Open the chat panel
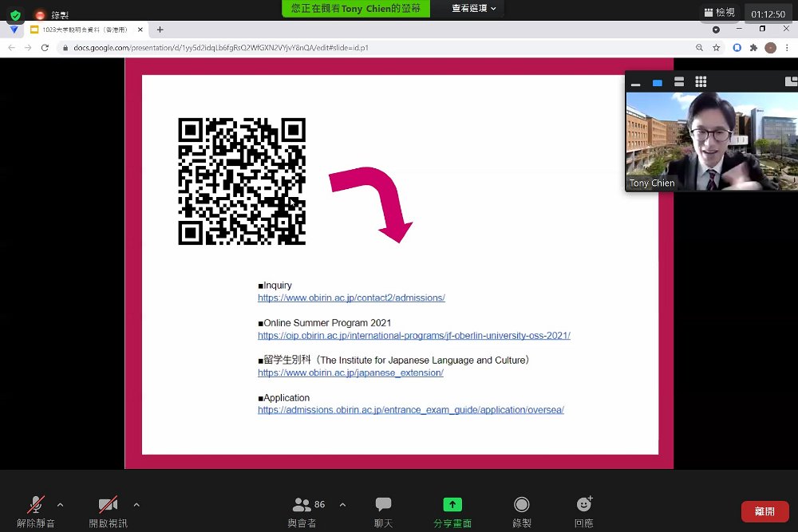 tap(383, 511)
